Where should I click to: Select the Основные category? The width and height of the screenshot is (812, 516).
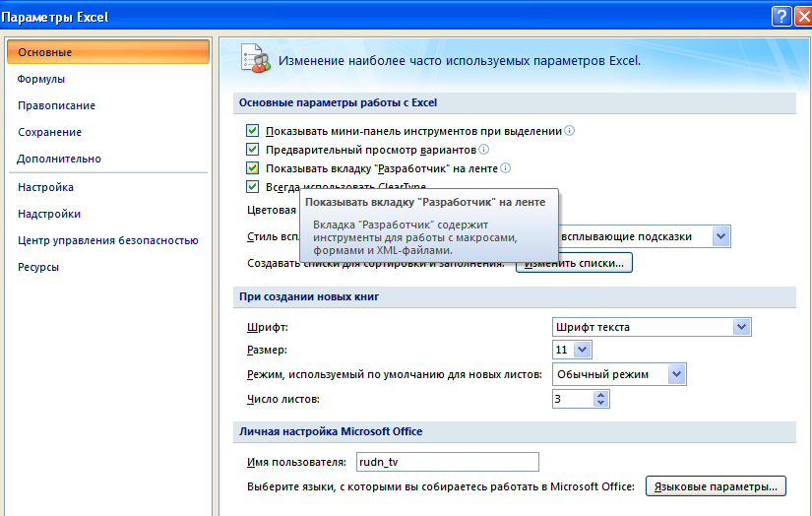(108, 52)
